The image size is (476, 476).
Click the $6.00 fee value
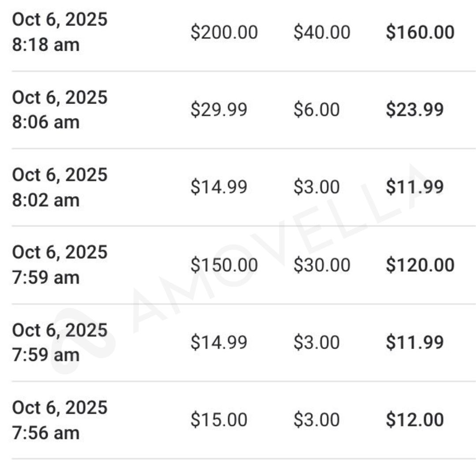316,110
